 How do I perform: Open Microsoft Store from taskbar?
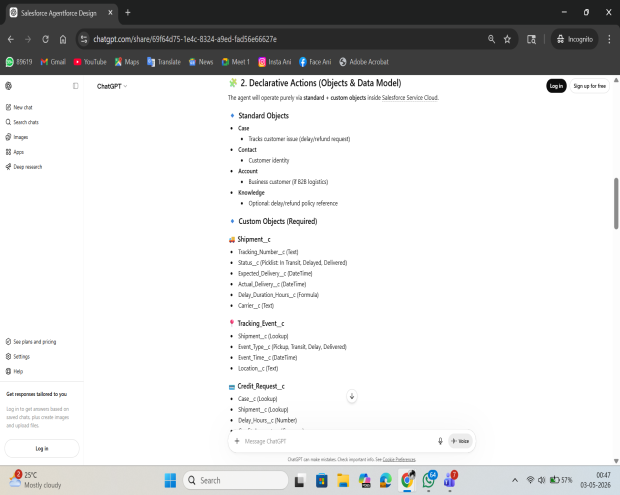click(321, 480)
